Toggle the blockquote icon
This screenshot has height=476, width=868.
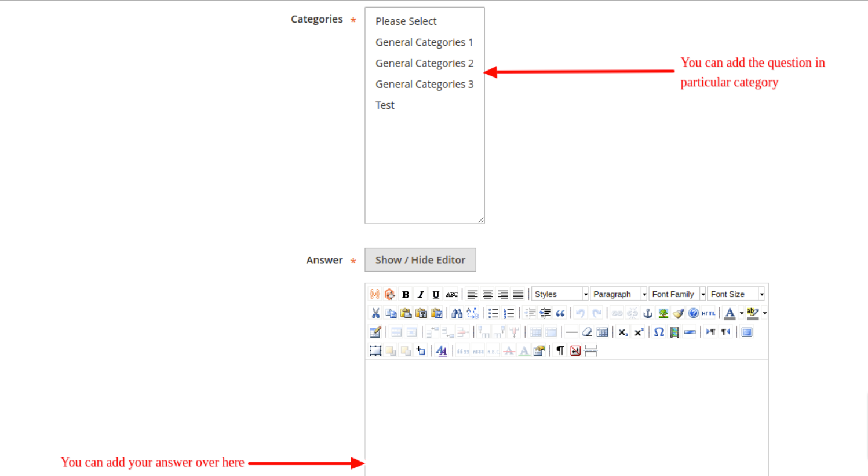(x=560, y=313)
